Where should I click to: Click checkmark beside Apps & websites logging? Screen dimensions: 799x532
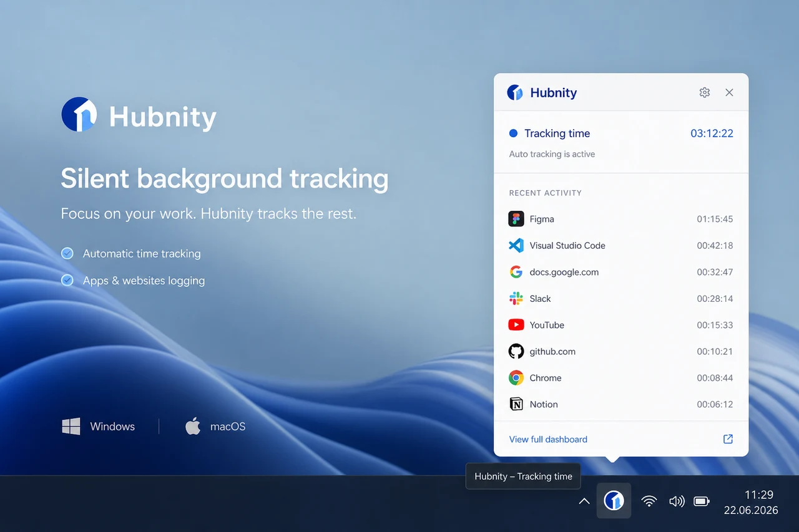point(67,280)
